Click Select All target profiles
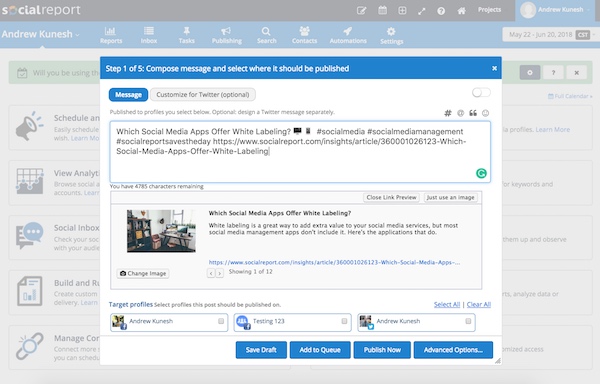The image size is (600, 384). 447,304
